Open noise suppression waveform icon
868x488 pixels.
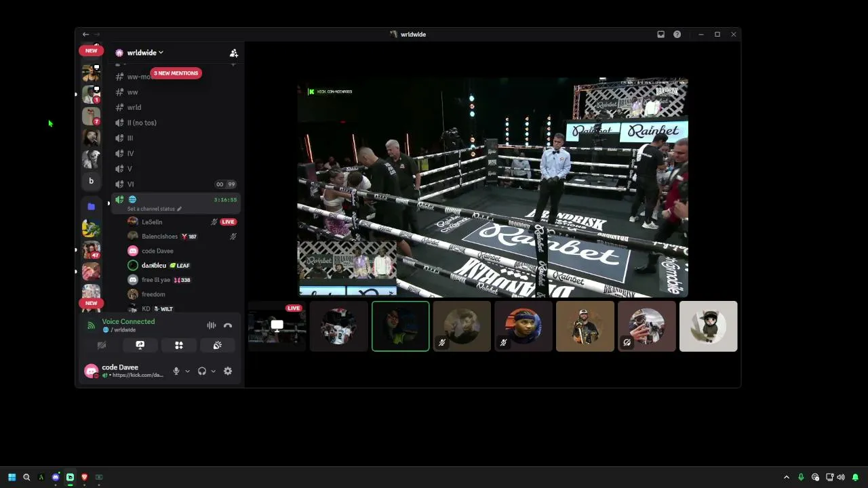pos(212,326)
